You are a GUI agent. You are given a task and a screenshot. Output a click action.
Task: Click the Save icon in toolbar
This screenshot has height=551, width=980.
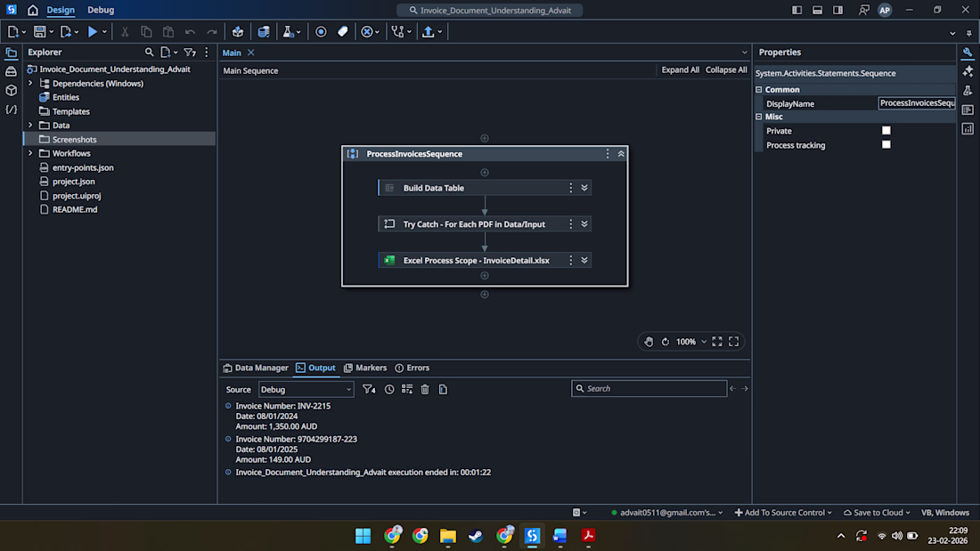coord(39,32)
